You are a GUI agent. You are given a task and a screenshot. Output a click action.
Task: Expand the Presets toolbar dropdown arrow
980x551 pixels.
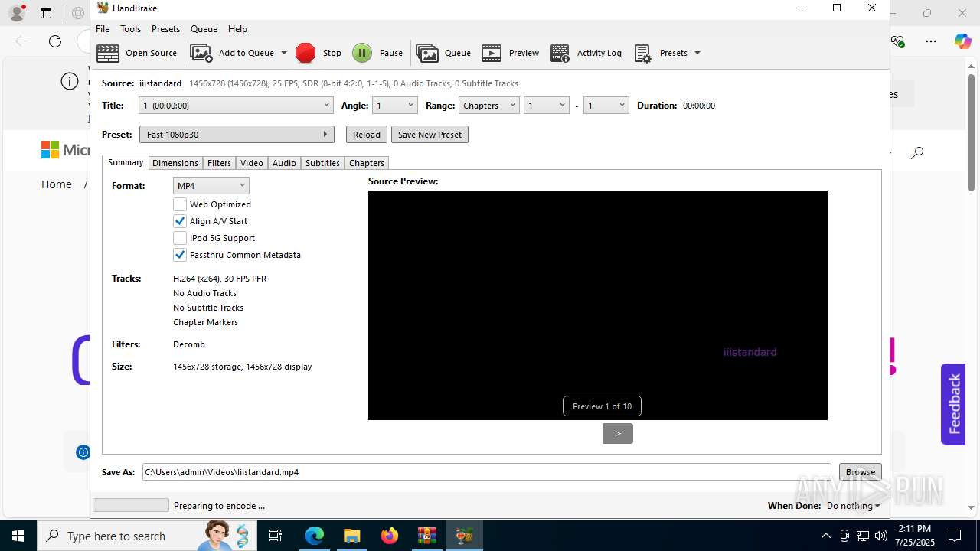pyautogui.click(x=697, y=53)
